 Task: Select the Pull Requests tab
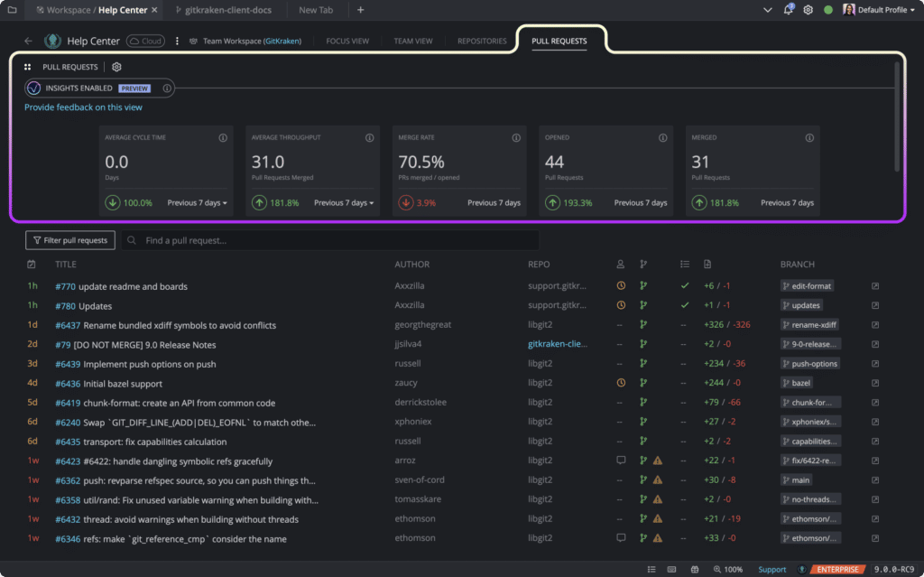pos(559,41)
